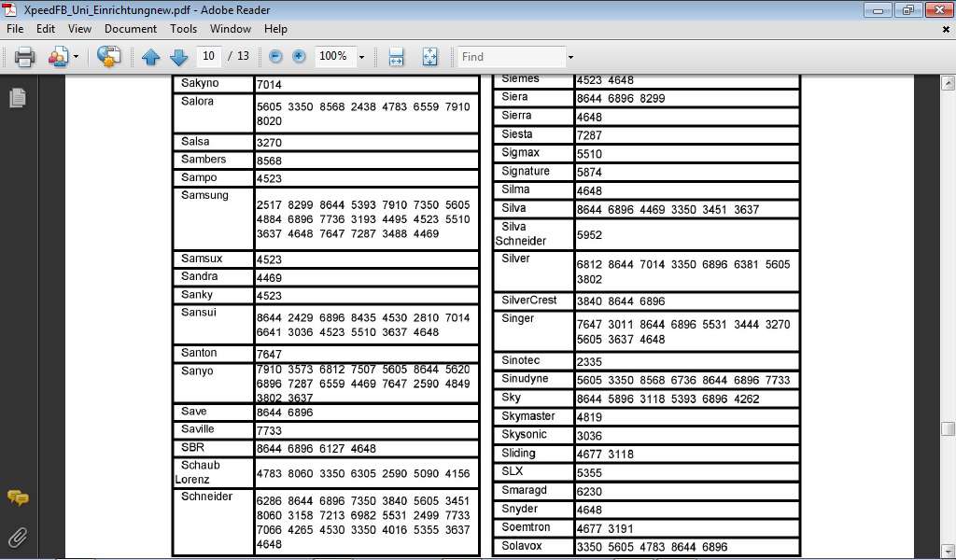
Task: Open the Document menu
Action: pyautogui.click(x=131, y=29)
